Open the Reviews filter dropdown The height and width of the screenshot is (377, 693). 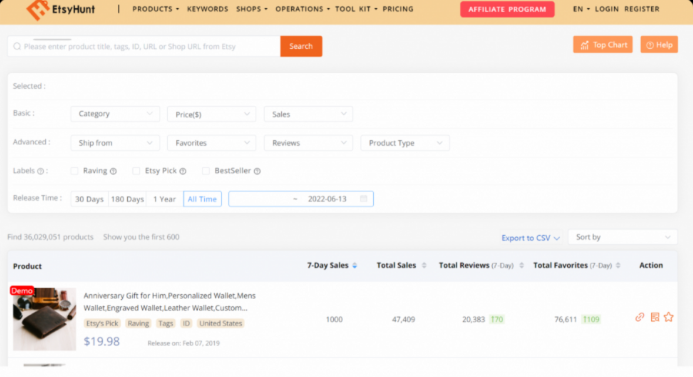[x=308, y=143]
